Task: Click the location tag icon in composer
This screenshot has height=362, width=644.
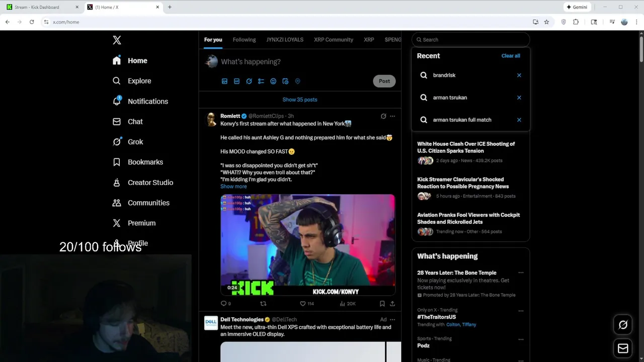Action: (297, 81)
